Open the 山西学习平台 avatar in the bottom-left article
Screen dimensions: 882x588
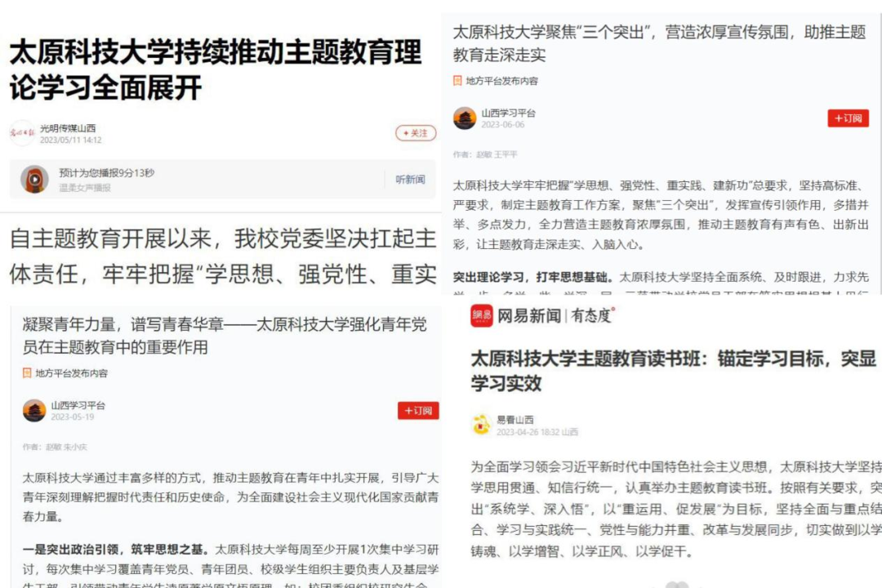tap(34, 411)
